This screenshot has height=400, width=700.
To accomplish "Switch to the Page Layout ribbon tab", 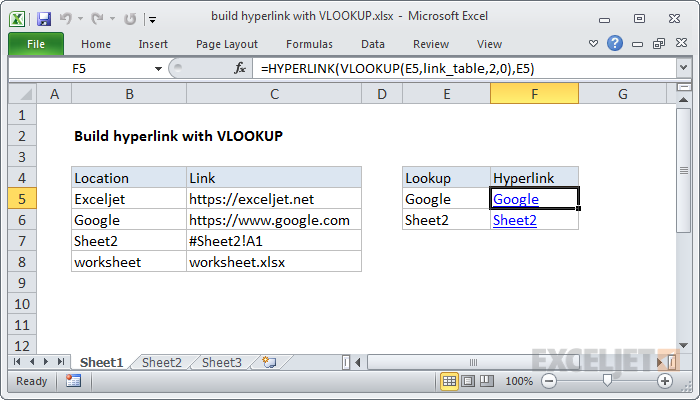I will [x=227, y=44].
